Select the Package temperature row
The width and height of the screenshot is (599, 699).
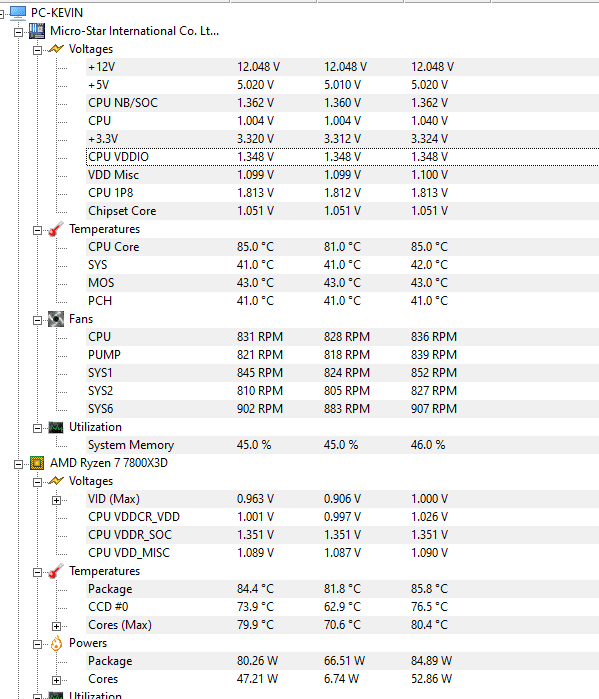coord(342,589)
